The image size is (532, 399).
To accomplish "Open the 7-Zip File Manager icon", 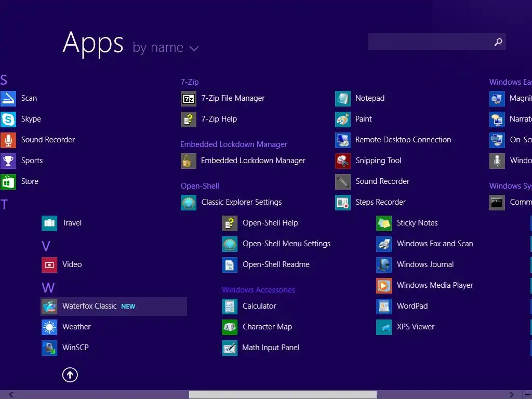I will coord(188,98).
